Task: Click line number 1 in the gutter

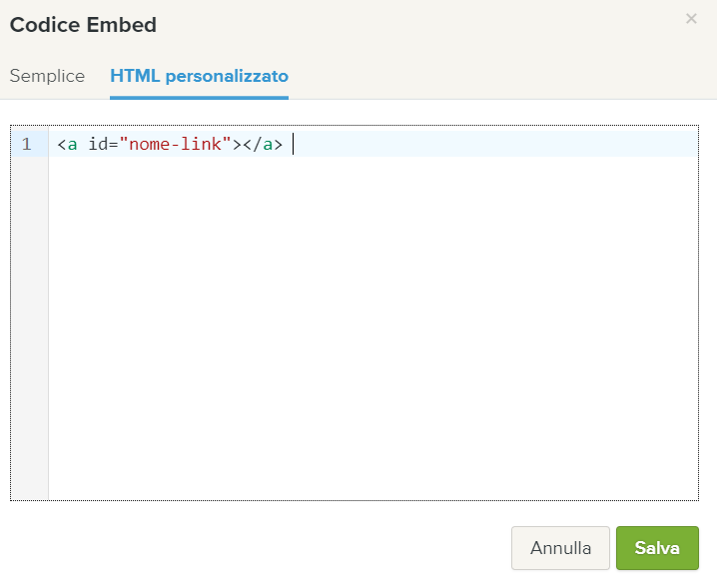Action: click(x=27, y=144)
